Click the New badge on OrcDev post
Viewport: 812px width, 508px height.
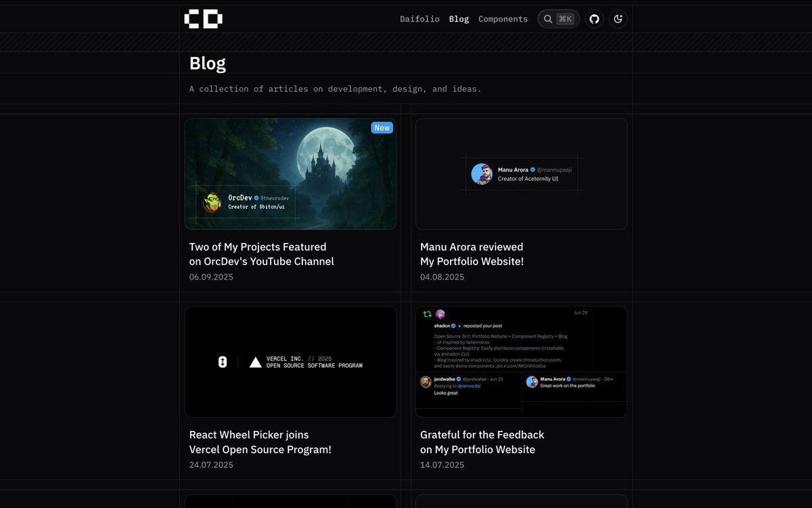(382, 127)
